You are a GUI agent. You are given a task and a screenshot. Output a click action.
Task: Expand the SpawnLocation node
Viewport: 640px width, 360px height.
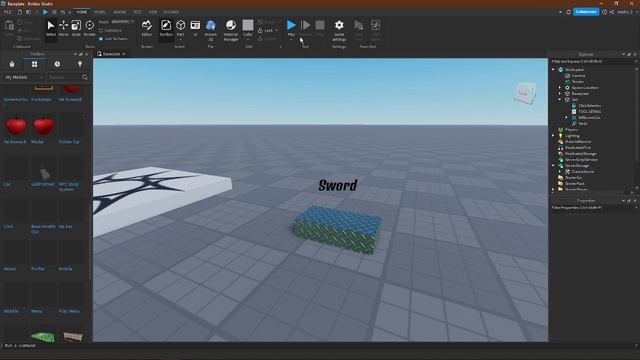[x=560, y=87]
